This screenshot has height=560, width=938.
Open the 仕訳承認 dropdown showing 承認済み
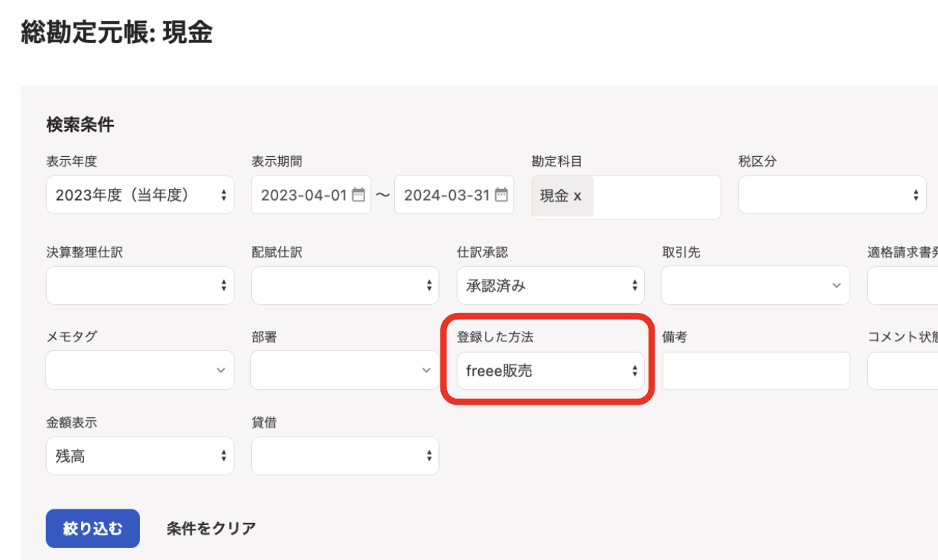point(550,285)
